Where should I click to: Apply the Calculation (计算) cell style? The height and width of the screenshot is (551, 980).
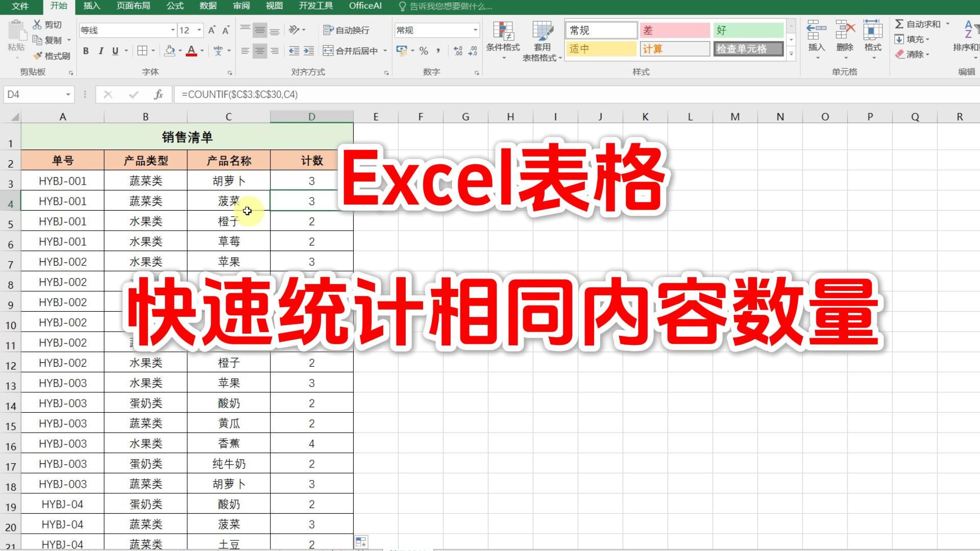pyautogui.click(x=675, y=49)
